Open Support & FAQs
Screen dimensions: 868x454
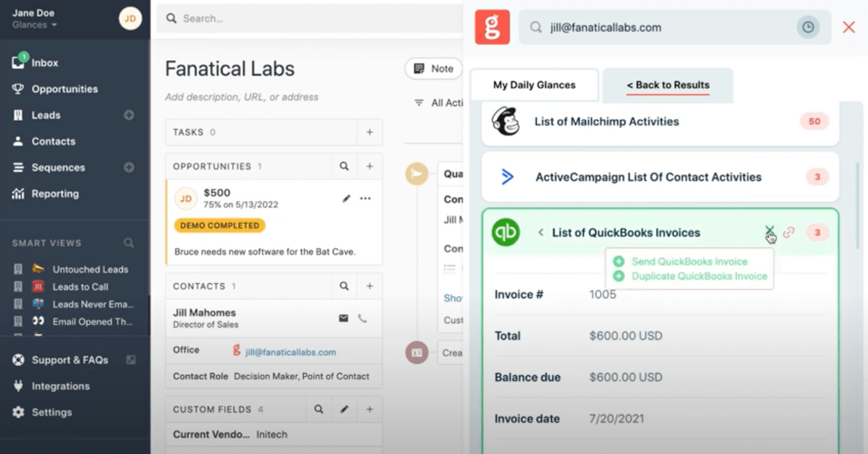69,360
